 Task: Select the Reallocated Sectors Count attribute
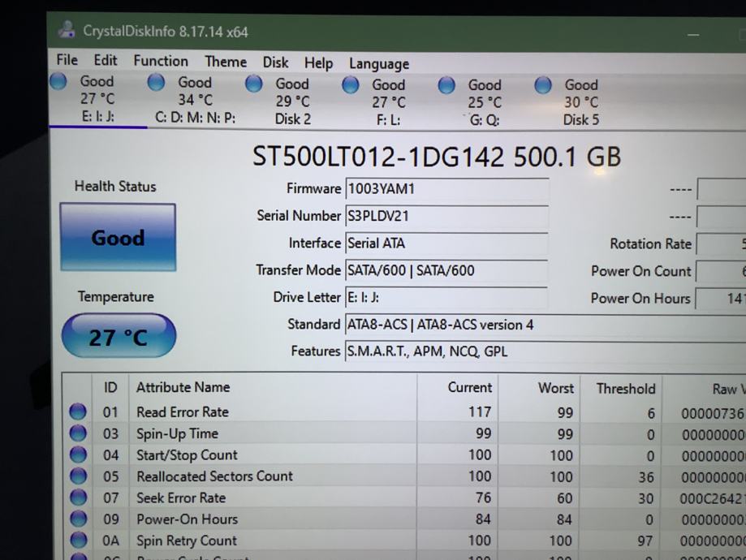click(214, 476)
